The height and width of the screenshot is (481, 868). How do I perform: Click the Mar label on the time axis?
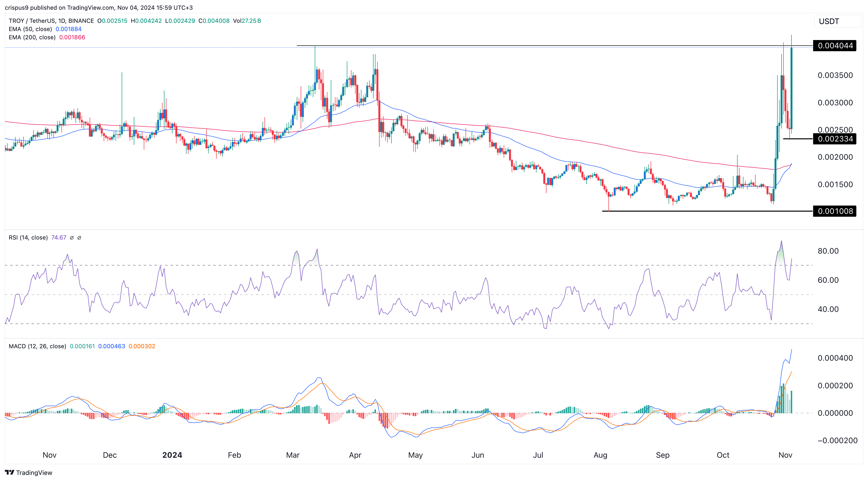click(293, 455)
